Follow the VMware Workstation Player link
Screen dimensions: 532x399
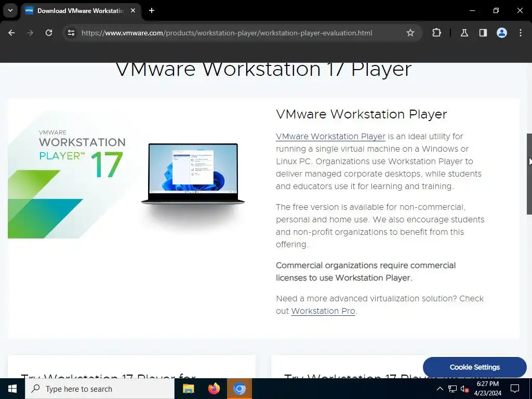click(x=330, y=137)
